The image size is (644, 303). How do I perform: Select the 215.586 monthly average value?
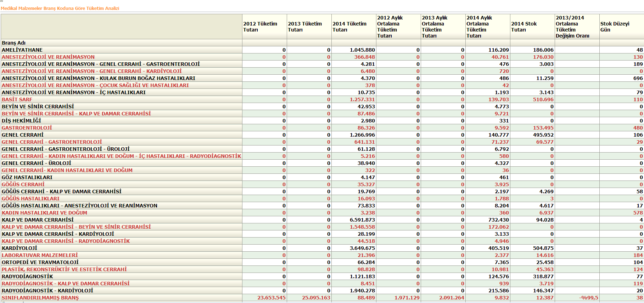point(499,291)
